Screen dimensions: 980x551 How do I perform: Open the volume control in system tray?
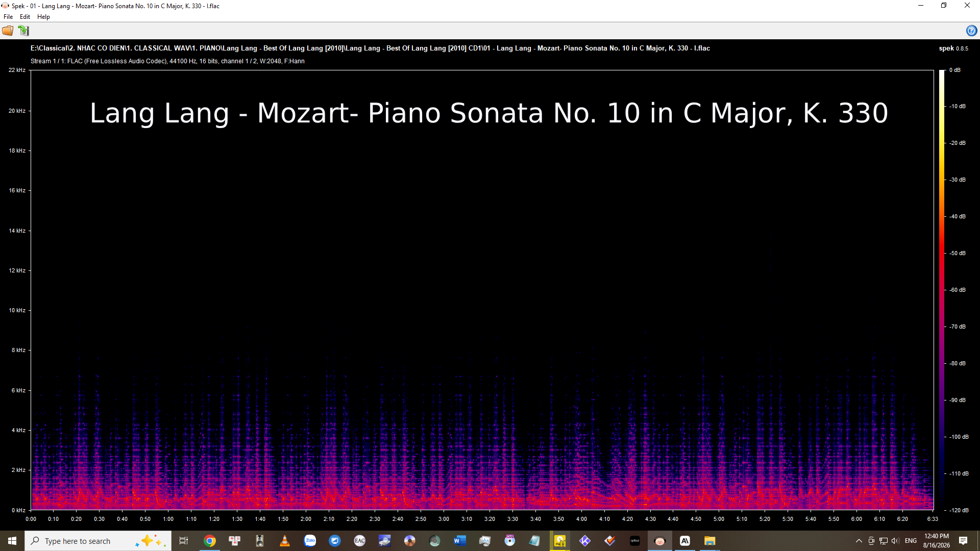pyautogui.click(x=896, y=541)
